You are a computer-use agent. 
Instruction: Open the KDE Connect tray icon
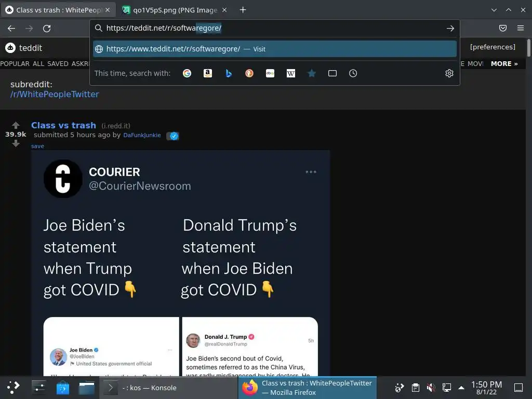pos(400,388)
